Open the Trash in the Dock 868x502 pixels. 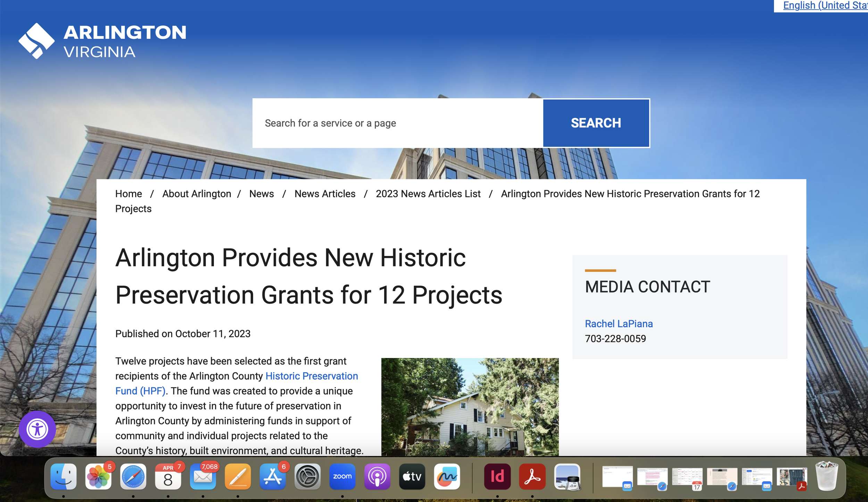[x=827, y=476]
